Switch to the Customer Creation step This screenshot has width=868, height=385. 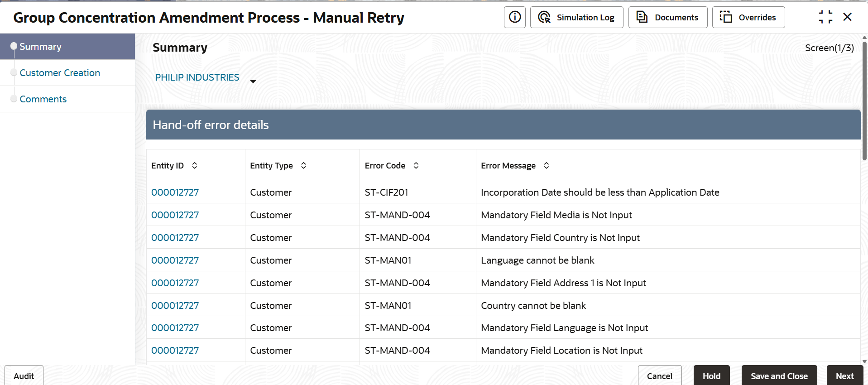[60, 73]
